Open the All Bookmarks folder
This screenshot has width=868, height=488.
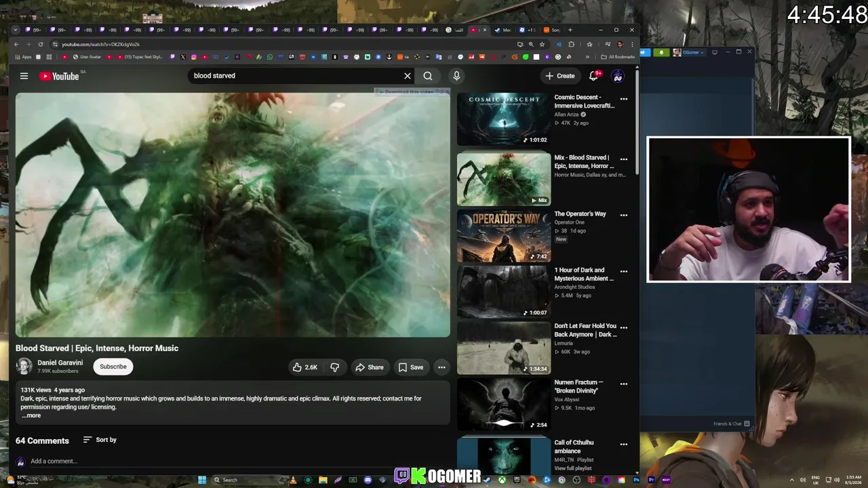[x=618, y=57]
